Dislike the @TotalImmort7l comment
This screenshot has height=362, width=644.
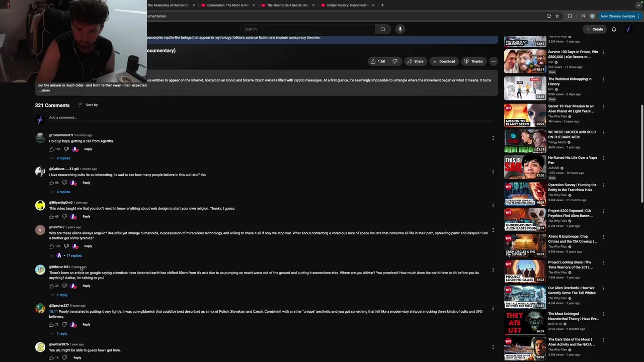pos(66,149)
